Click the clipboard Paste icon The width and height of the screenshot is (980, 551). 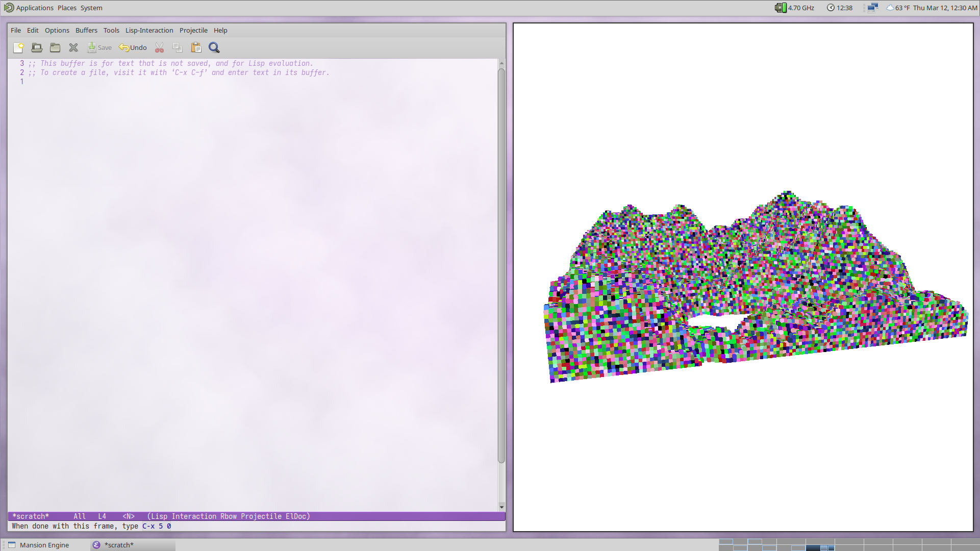click(x=196, y=47)
